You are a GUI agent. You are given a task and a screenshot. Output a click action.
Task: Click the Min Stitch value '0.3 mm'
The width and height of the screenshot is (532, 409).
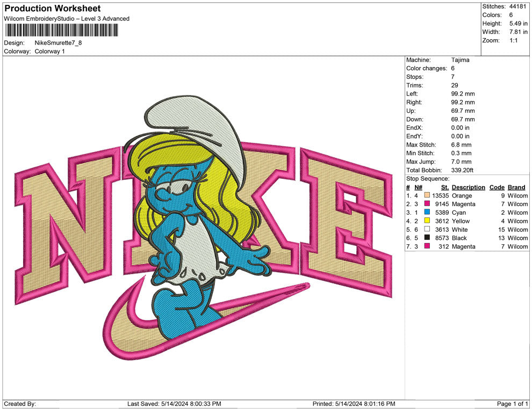tap(462, 153)
